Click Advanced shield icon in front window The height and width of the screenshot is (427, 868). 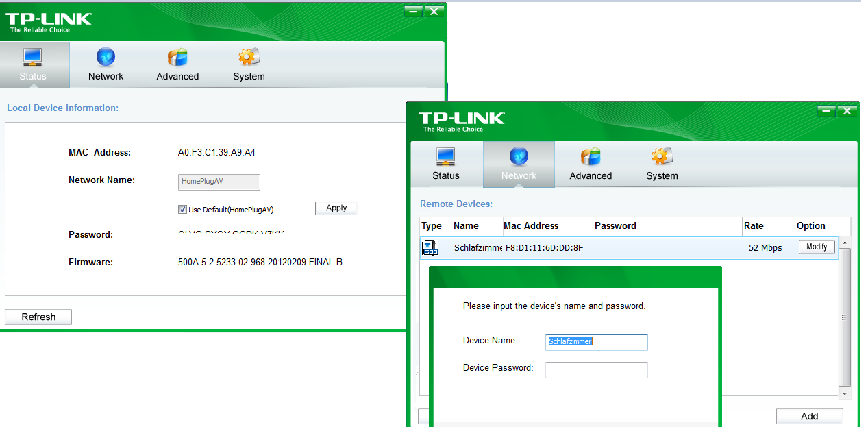[591, 156]
